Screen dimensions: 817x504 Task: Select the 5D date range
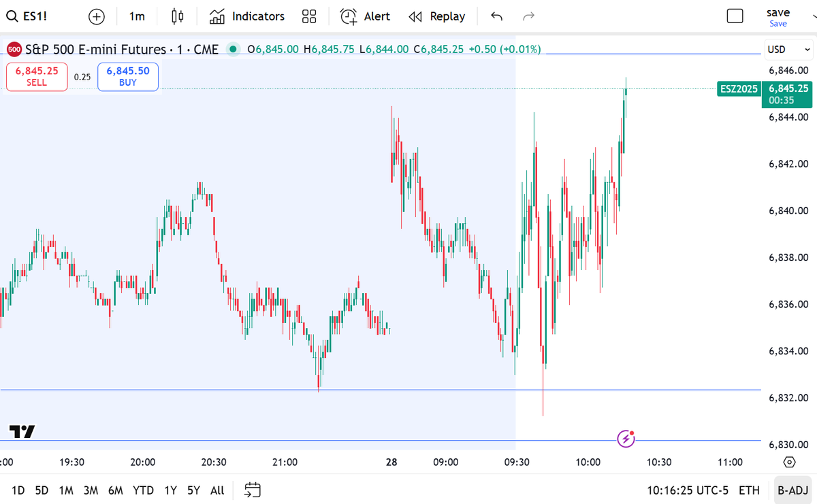[42, 490]
